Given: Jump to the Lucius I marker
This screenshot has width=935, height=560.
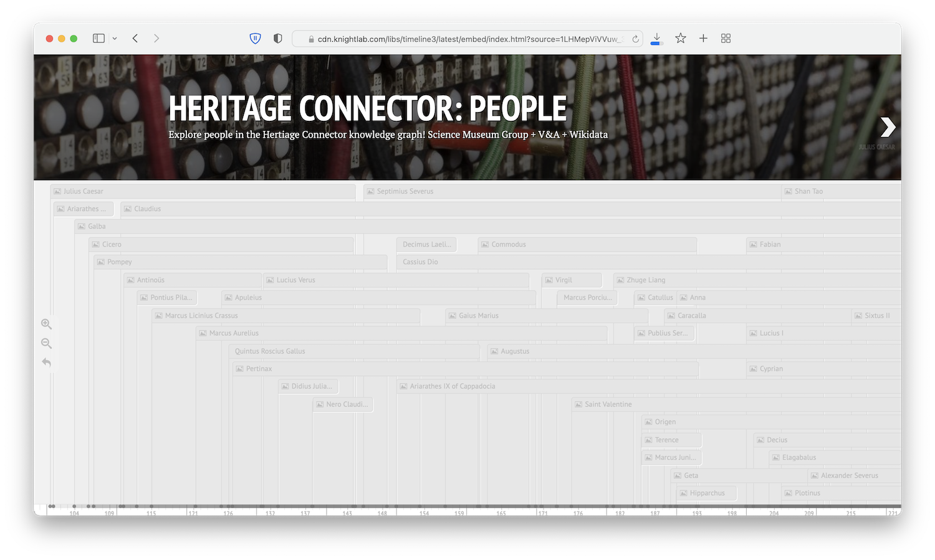Looking at the screenshot, I should 824,333.
